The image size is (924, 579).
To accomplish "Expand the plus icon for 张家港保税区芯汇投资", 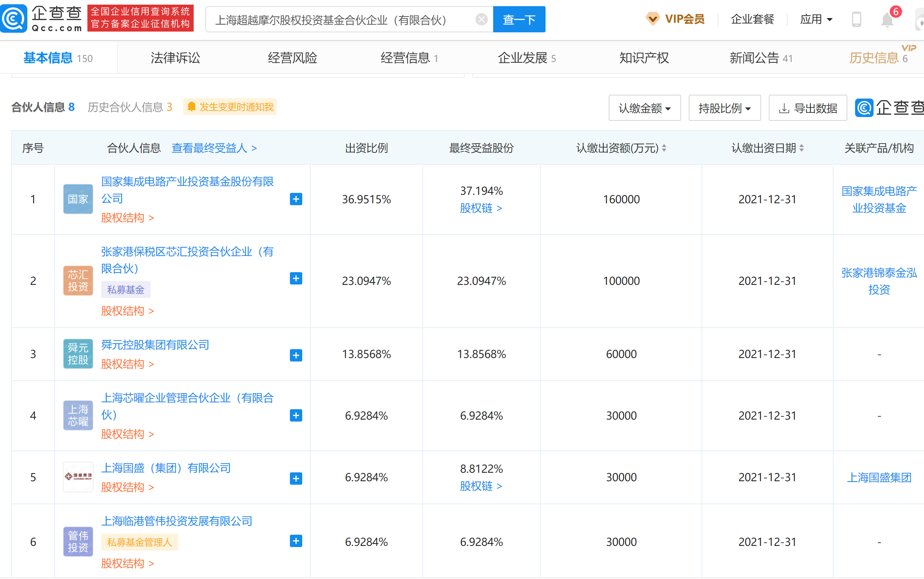I will tap(296, 278).
